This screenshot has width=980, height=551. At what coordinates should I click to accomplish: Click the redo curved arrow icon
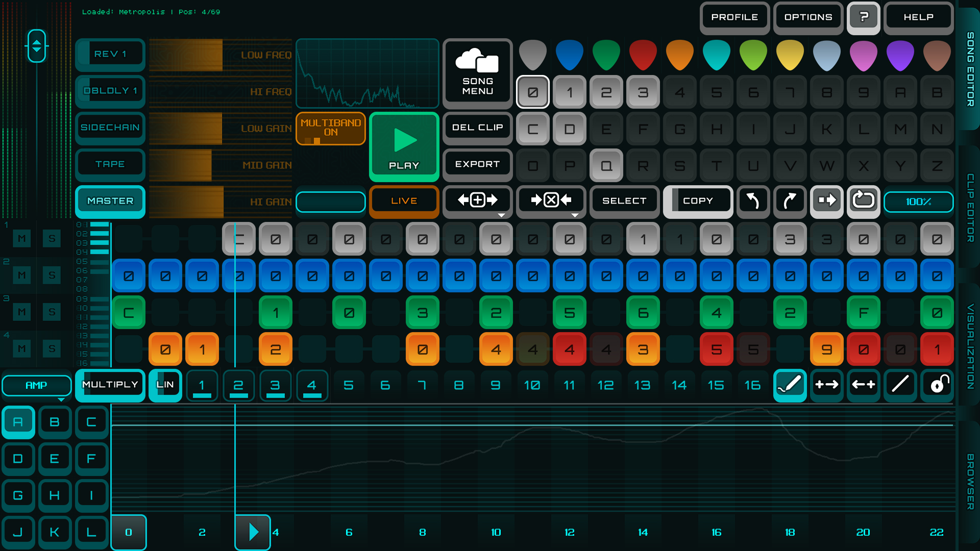point(790,201)
